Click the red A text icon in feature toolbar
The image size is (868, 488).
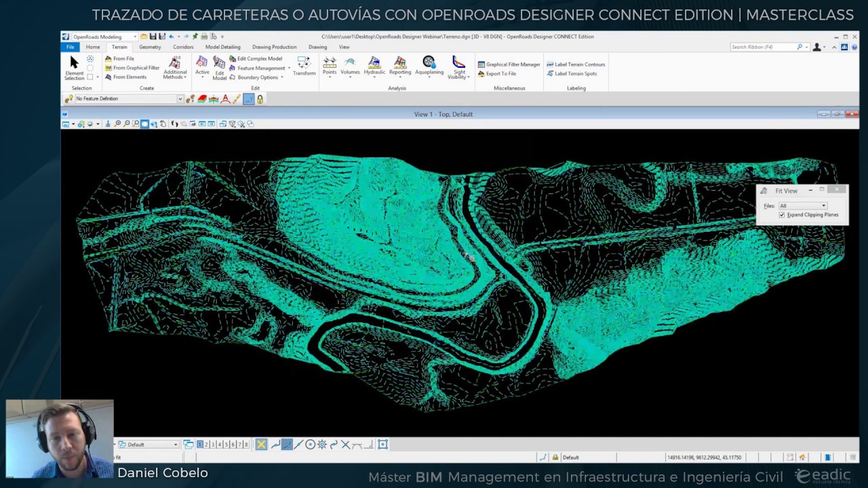click(225, 99)
